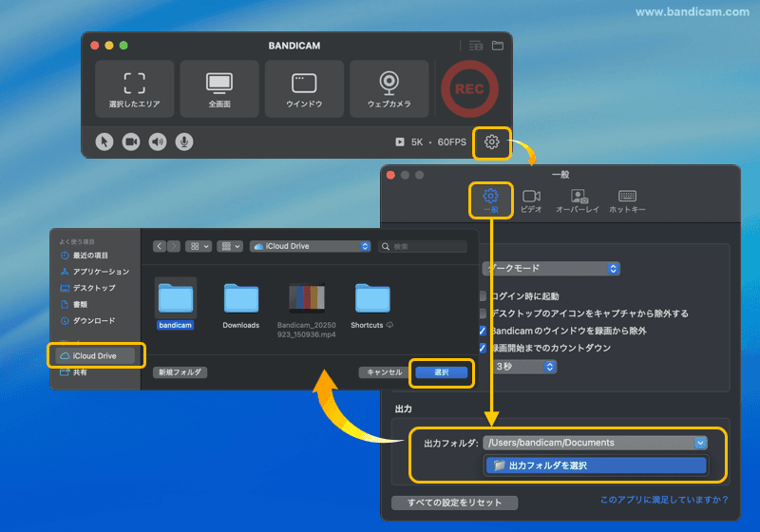Image resolution: width=760 pixels, height=532 pixels.
Task: Open the 3秒 countdown duration dropdown
Action: coord(524,367)
